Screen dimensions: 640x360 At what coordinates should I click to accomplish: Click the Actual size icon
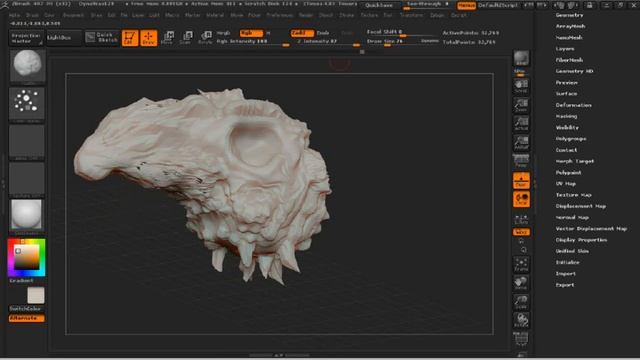coord(521,124)
